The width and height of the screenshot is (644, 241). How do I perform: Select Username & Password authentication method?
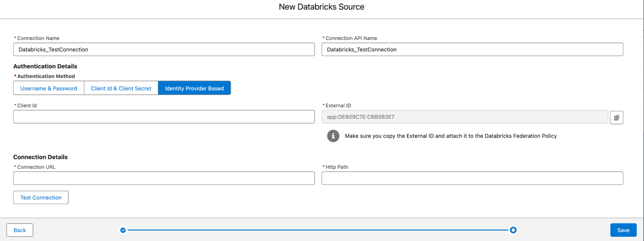[x=49, y=88]
